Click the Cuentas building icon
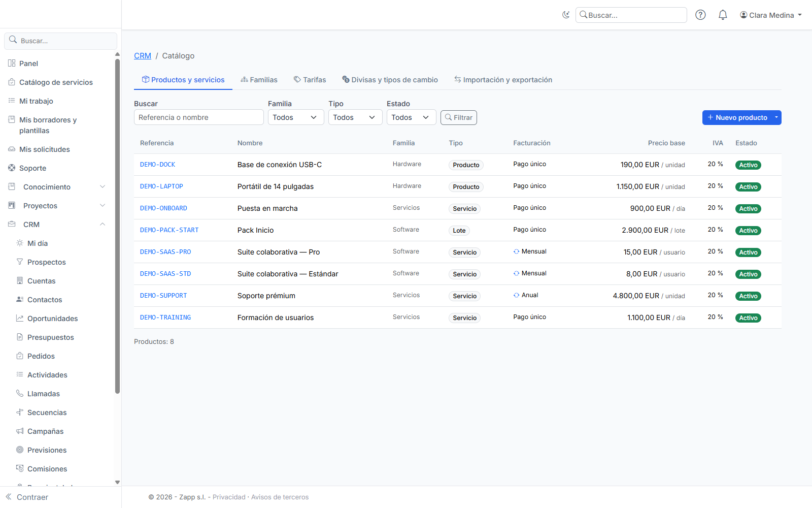 tap(20, 280)
